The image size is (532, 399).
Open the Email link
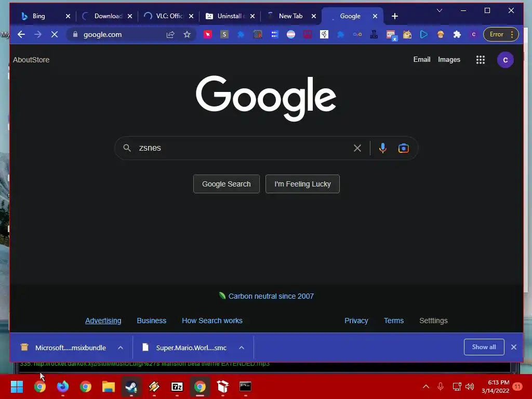[x=422, y=59]
